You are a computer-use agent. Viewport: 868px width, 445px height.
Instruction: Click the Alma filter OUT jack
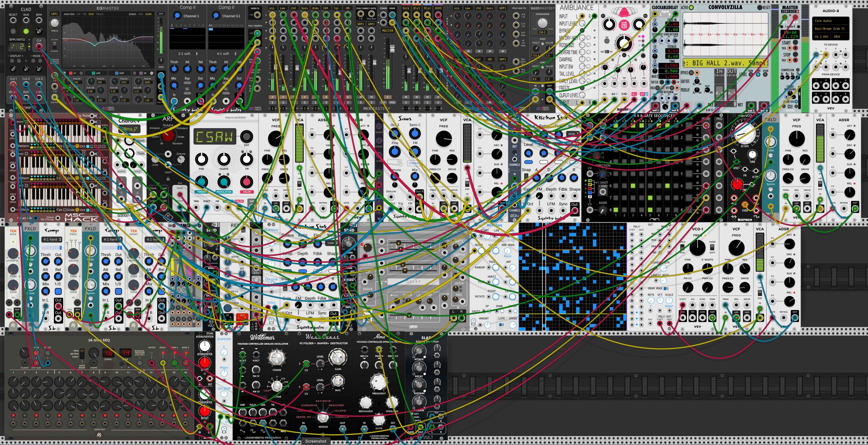pyautogui.click(x=393, y=429)
